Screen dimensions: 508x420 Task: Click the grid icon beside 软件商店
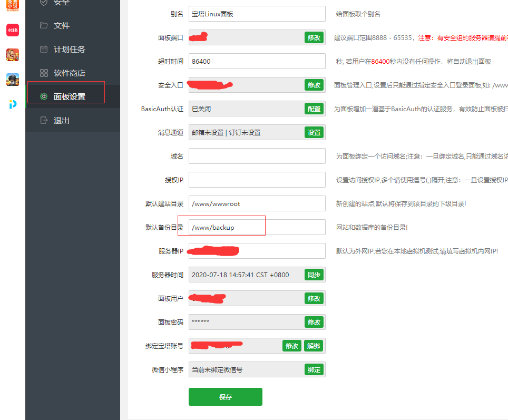44,73
